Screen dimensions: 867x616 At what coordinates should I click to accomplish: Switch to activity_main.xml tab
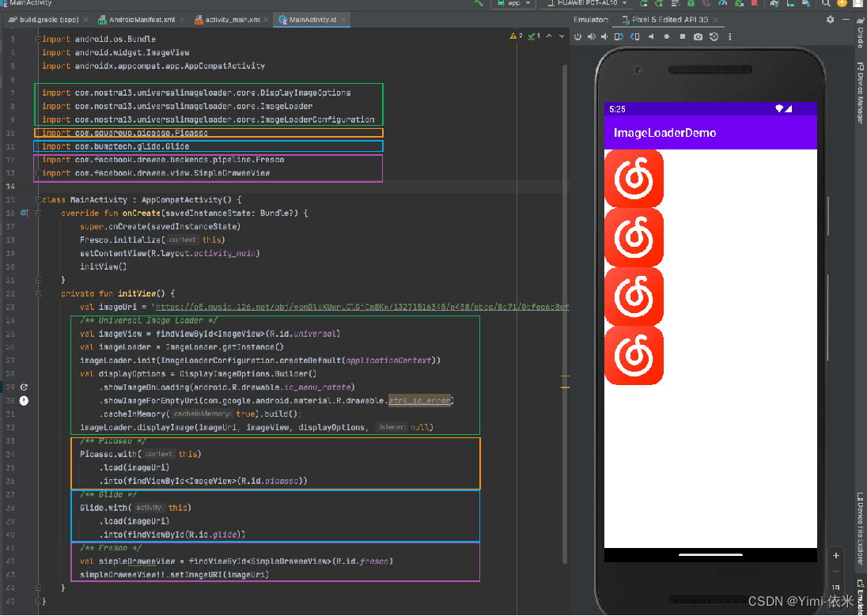point(233,19)
